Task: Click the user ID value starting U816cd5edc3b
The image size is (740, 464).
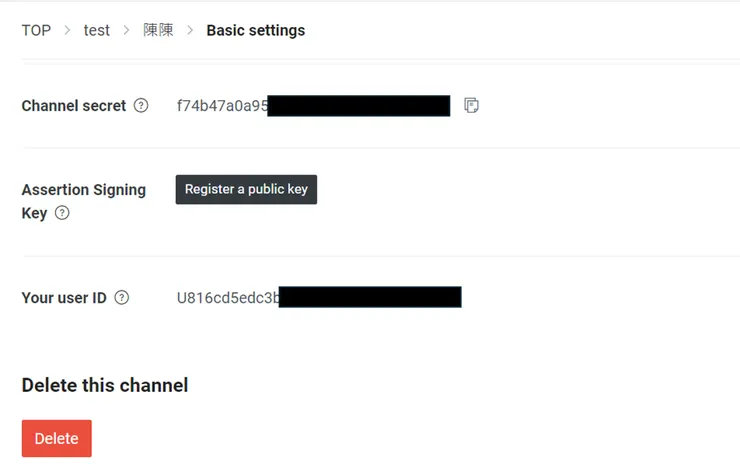Action: [x=227, y=297]
